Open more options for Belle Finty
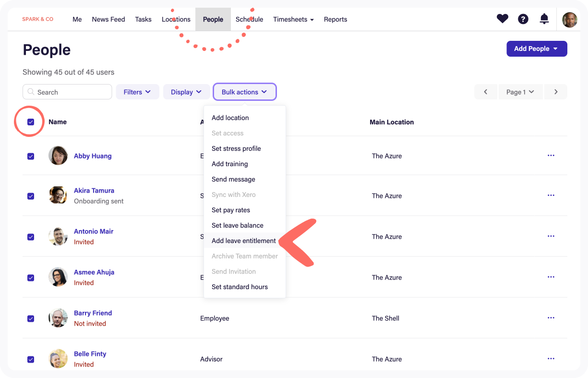588x378 pixels. click(551, 359)
